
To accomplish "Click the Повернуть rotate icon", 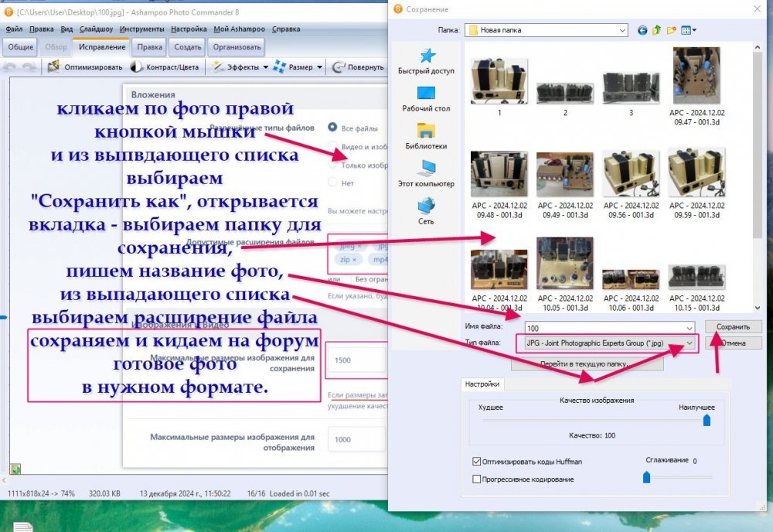I will click(x=338, y=67).
